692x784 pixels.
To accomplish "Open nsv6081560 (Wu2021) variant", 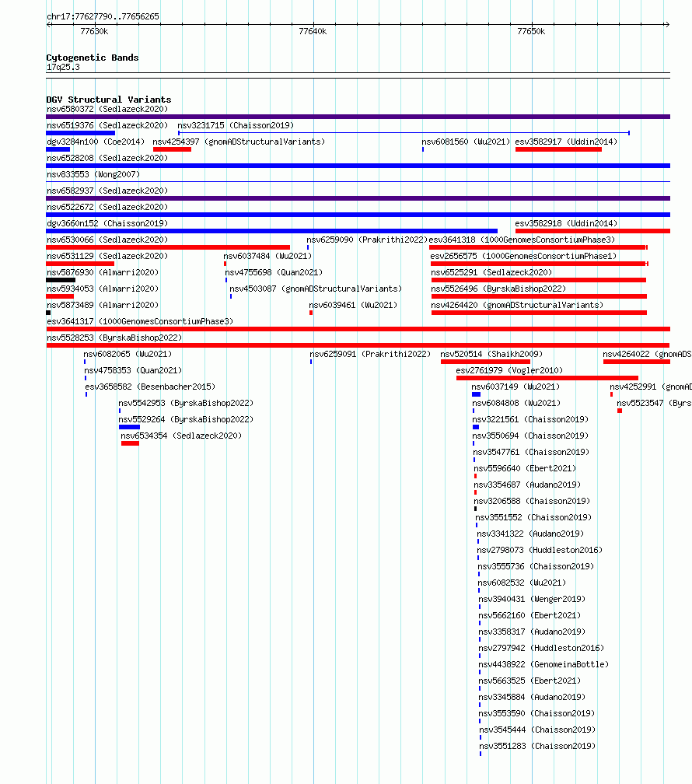I will pos(466,142).
